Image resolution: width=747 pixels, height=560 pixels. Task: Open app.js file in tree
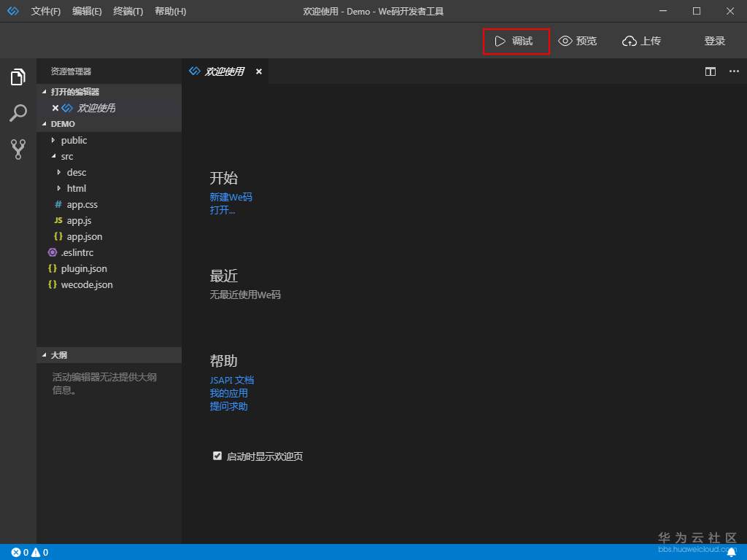click(109, 221)
